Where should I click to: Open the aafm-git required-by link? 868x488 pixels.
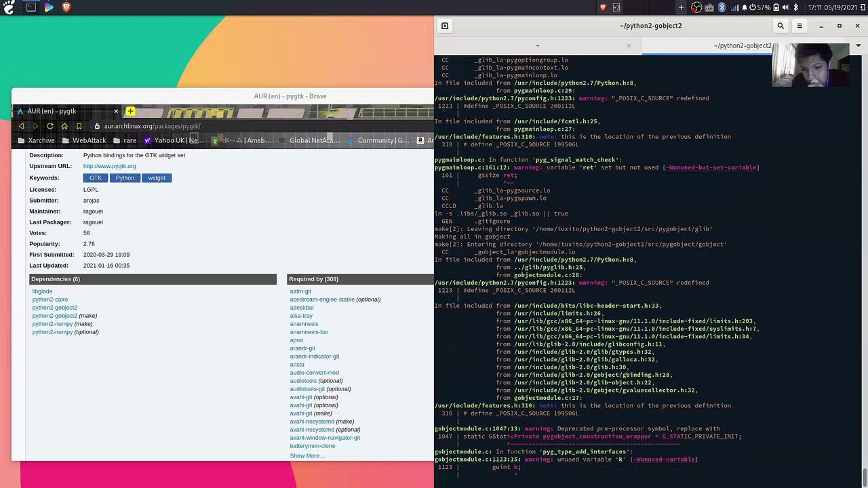(300, 291)
